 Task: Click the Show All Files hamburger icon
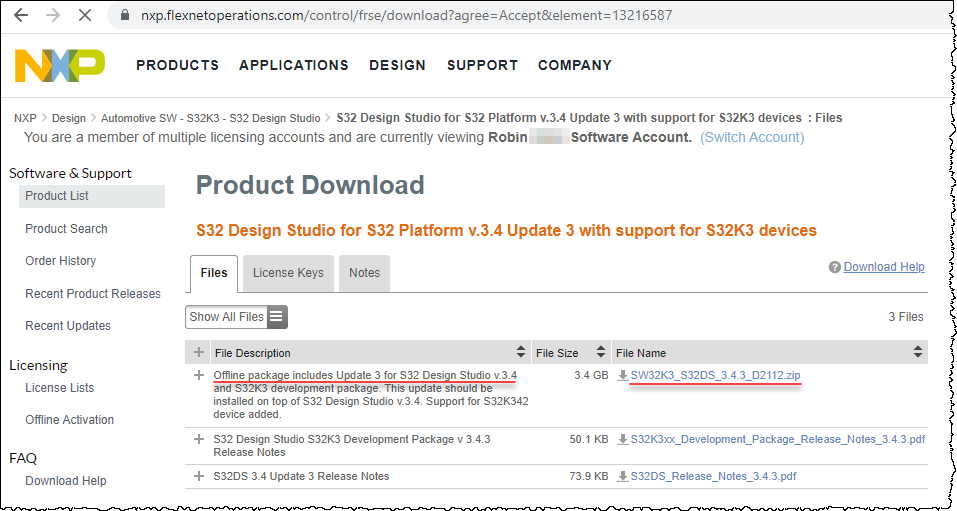click(276, 317)
